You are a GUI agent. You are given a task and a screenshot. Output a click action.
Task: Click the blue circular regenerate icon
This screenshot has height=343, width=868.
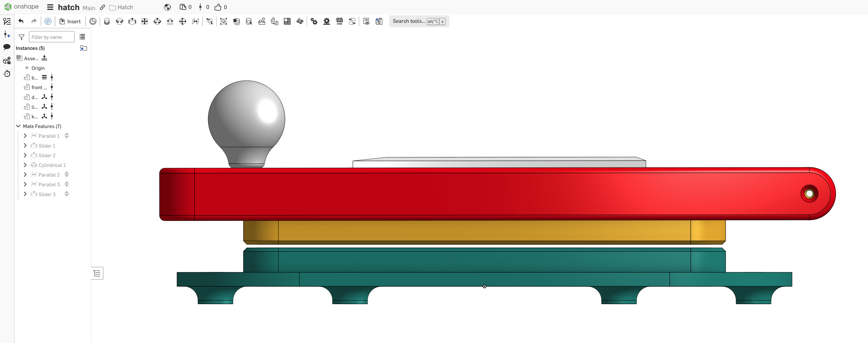48,21
